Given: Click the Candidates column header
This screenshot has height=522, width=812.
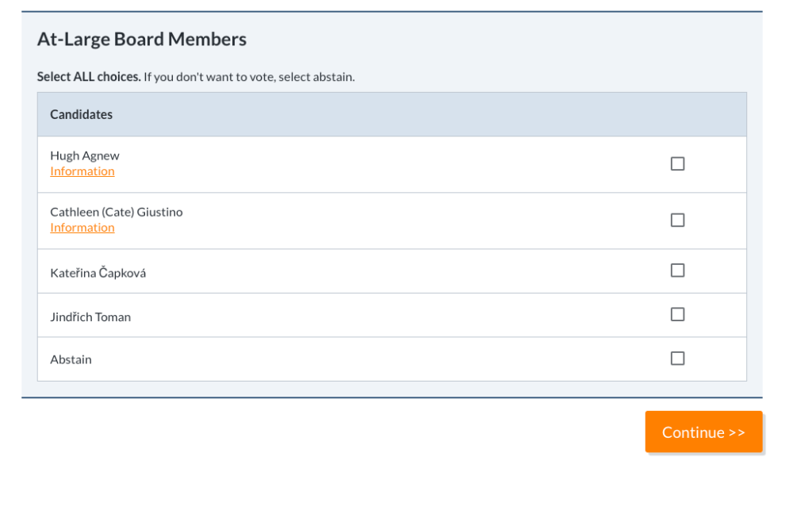Looking at the screenshot, I should 81,114.
